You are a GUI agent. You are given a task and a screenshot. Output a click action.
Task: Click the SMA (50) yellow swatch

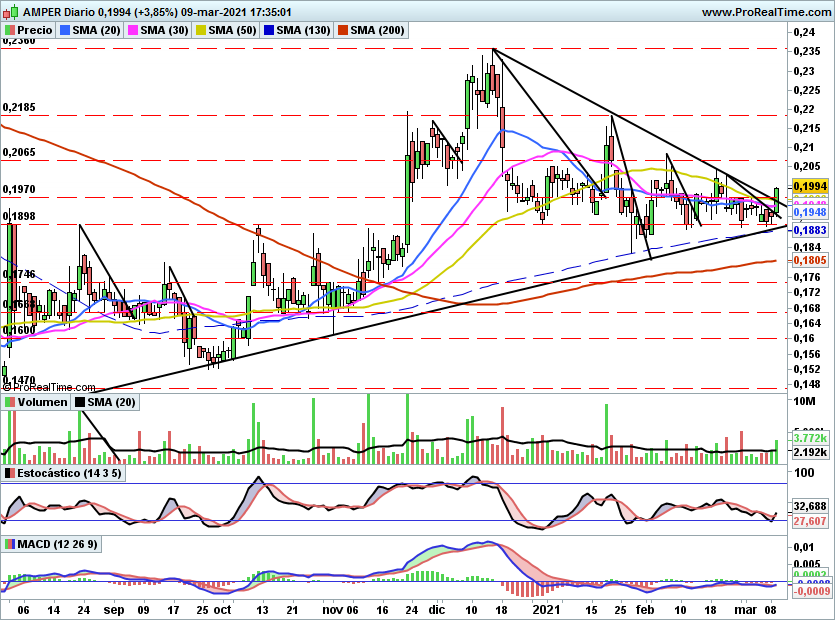(200, 31)
